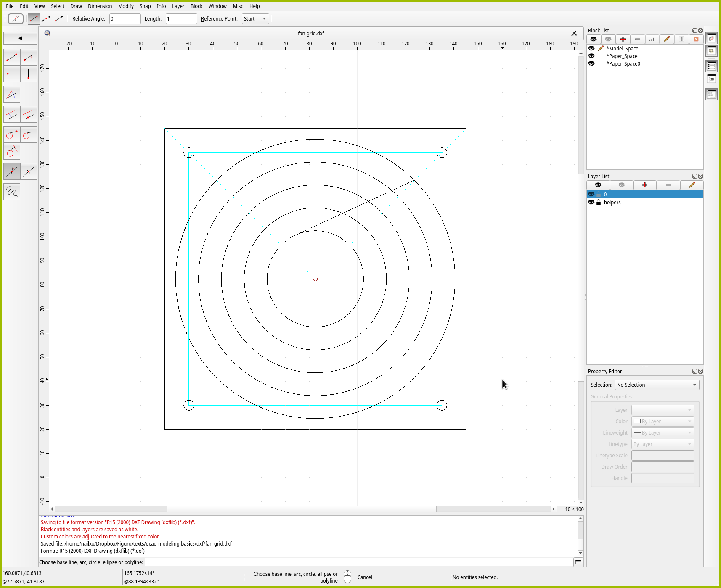Toggle visibility of *Paper_Space block
Image resolution: width=721 pixels, height=588 pixels.
coord(591,56)
